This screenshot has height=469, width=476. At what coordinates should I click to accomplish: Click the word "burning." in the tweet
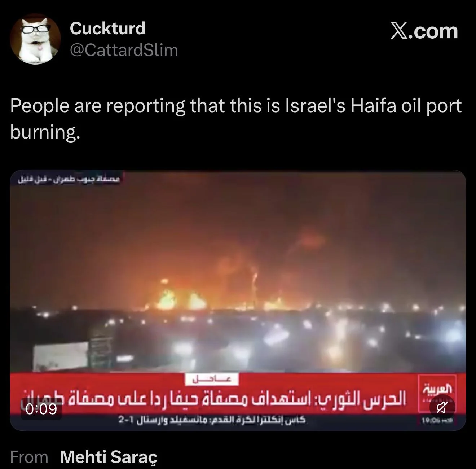tap(45, 132)
